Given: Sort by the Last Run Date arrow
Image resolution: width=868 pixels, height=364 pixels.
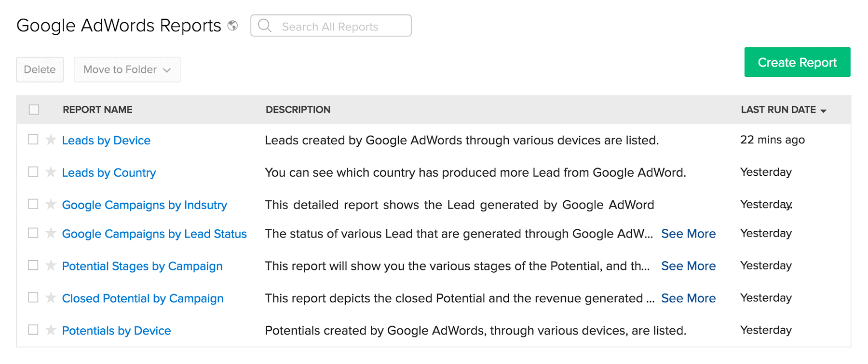Looking at the screenshot, I should tap(823, 111).
